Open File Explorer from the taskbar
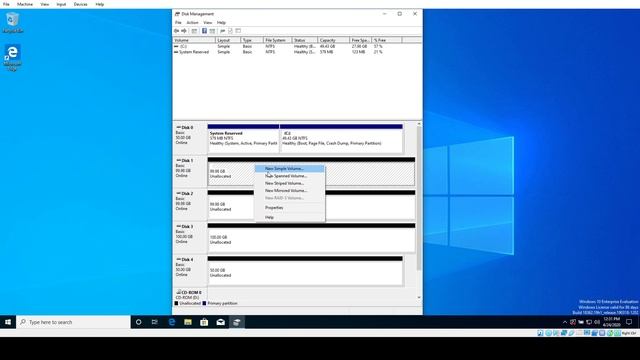The height and width of the screenshot is (360, 640). pos(188,322)
